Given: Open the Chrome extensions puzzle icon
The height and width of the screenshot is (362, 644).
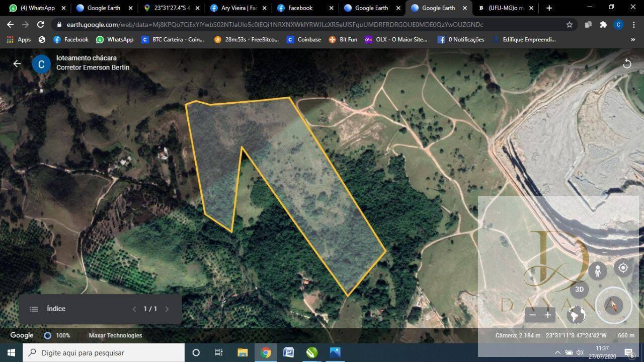Looking at the screenshot, I should [x=603, y=24].
